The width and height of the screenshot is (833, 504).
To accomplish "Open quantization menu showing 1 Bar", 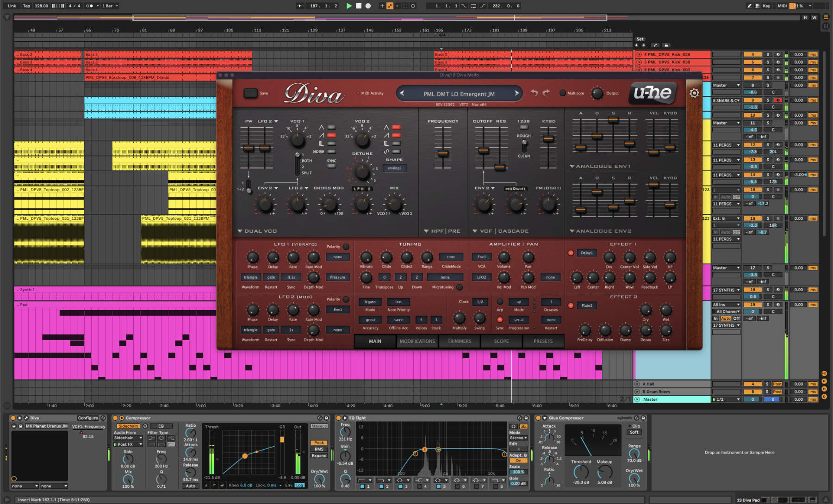I will pyautogui.click(x=110, y=6).
